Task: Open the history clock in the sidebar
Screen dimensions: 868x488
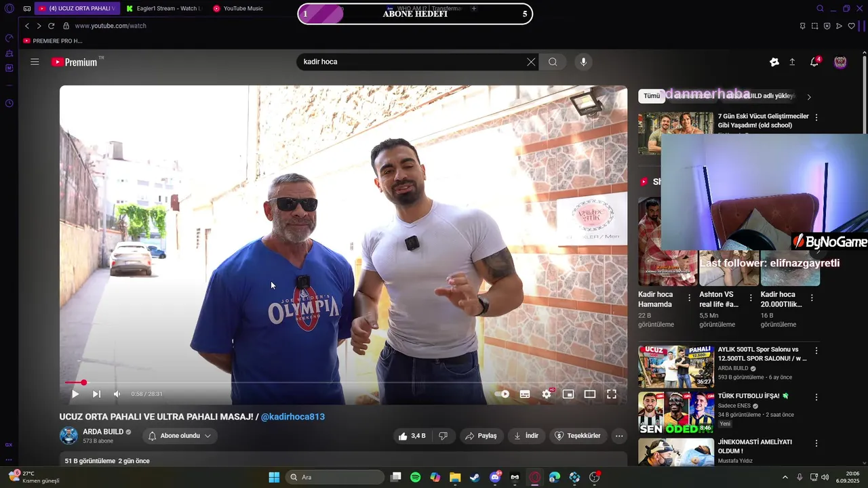Action: pos(9,103)
